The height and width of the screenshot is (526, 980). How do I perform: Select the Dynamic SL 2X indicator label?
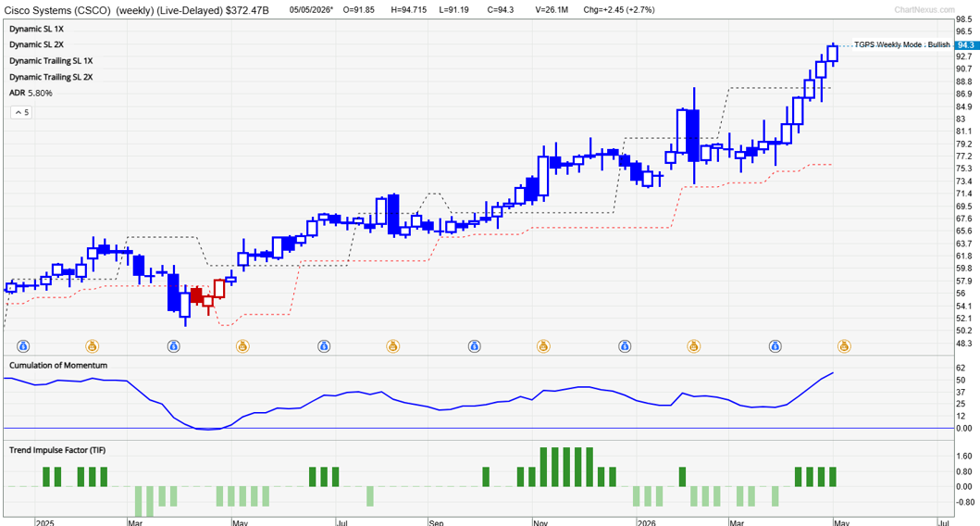point(36,44)
